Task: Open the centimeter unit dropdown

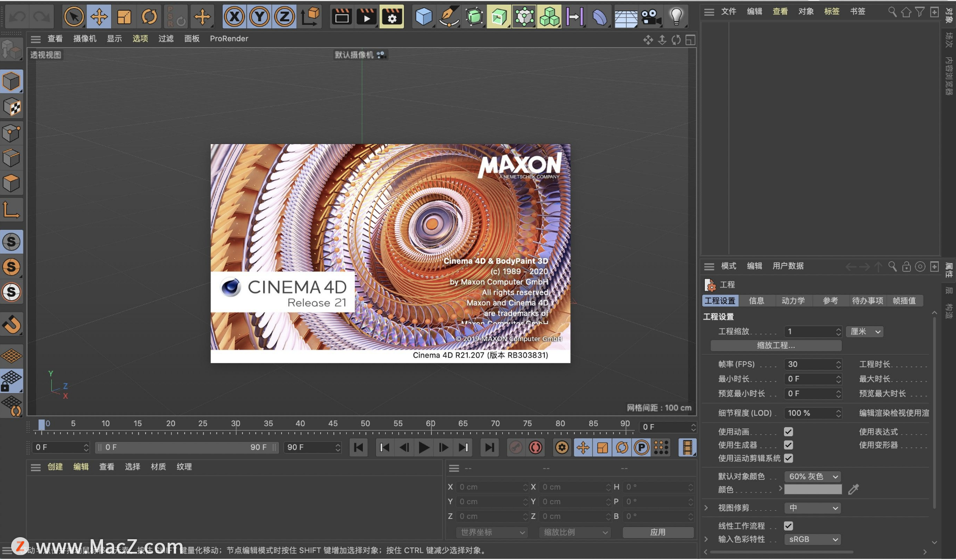Action: click(x=865, y=332)
